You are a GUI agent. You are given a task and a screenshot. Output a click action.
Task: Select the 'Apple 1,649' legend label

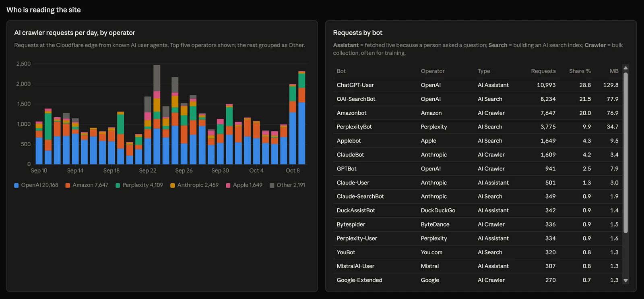click(x=248, y=185)
